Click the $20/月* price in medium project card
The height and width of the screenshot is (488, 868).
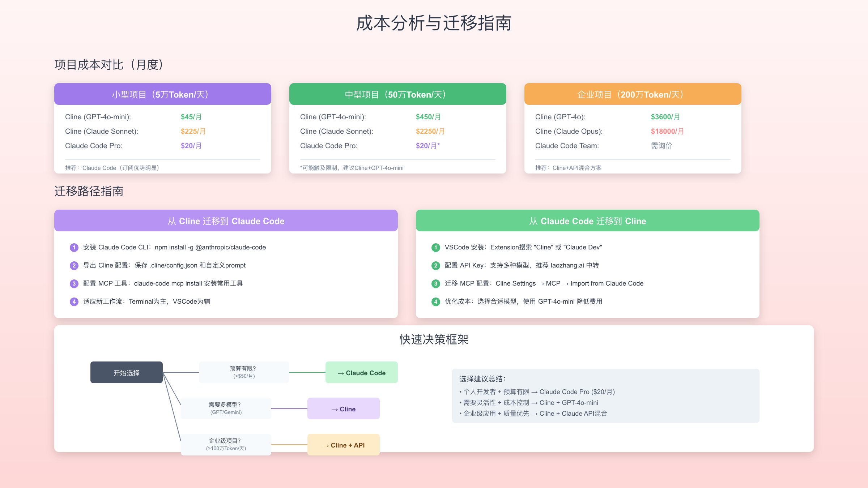(428, 146)
